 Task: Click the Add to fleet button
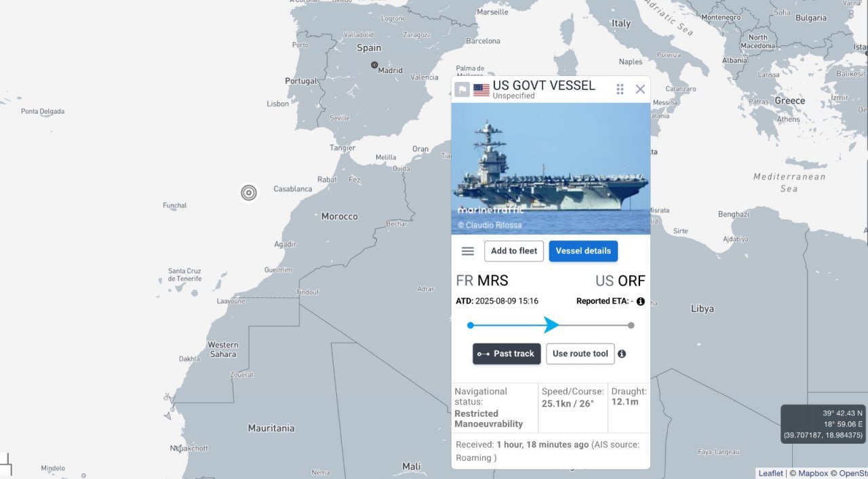pyautogui.click(x=514, y=251)
